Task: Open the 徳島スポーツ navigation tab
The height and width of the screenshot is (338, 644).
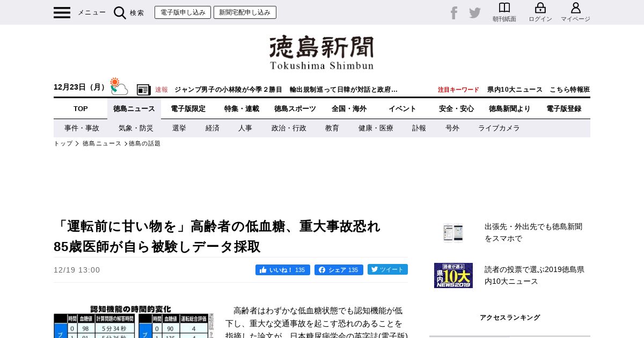Action: tap(295, 108)
